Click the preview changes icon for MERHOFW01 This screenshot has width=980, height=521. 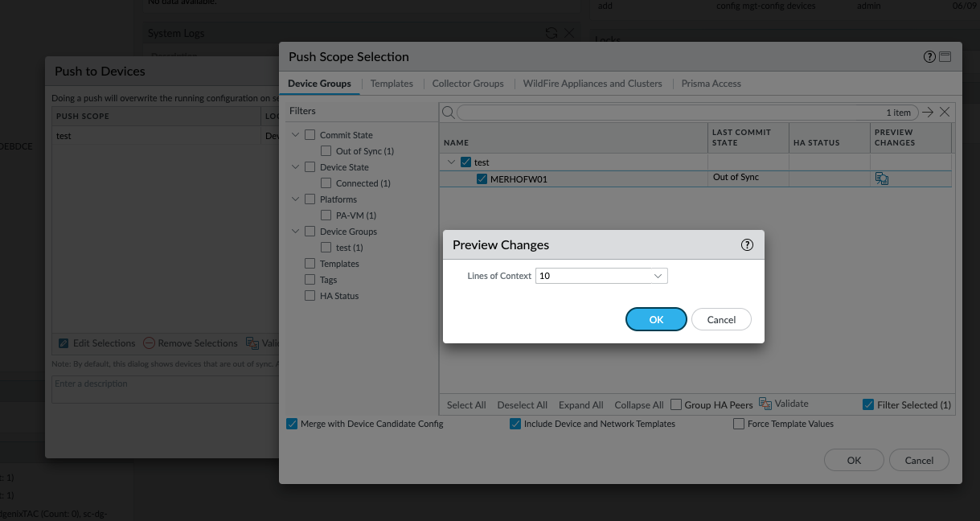882,178
